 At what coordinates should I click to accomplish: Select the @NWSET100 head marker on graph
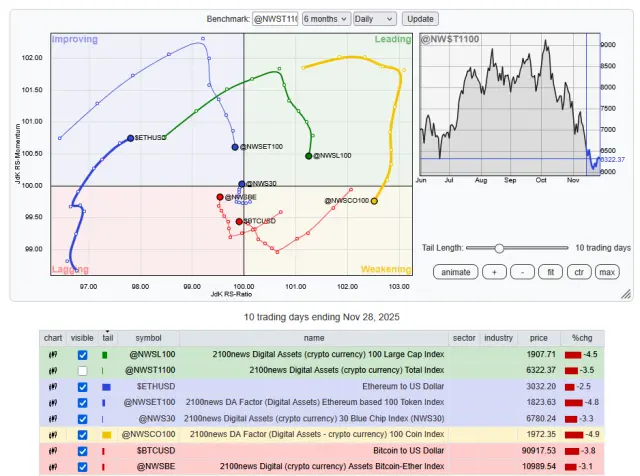click(x=235, y=147)
